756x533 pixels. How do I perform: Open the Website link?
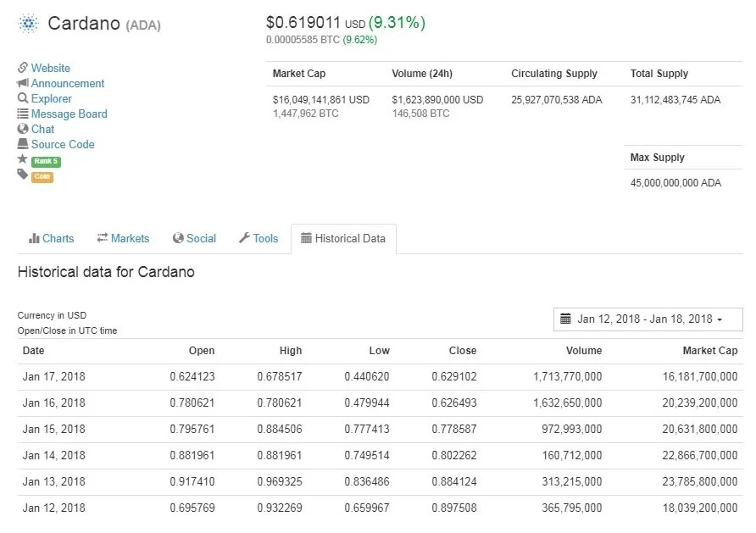[51, 68]
